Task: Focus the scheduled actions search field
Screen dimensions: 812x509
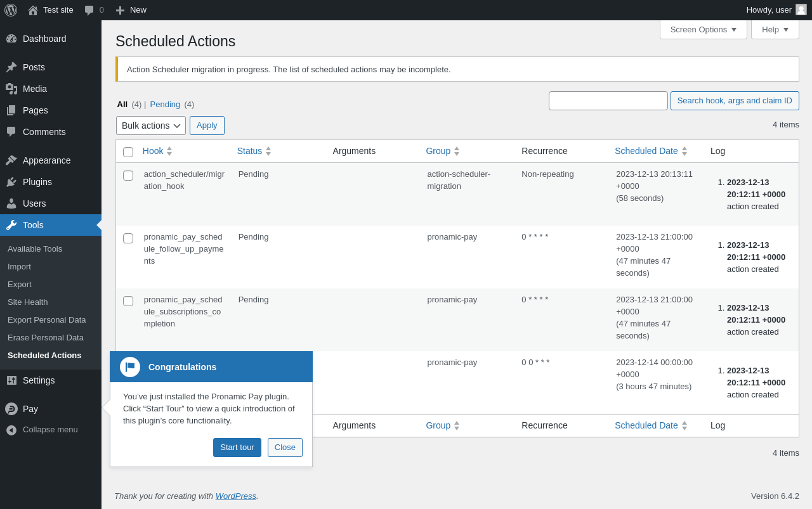Action: [x=608, y=101]
